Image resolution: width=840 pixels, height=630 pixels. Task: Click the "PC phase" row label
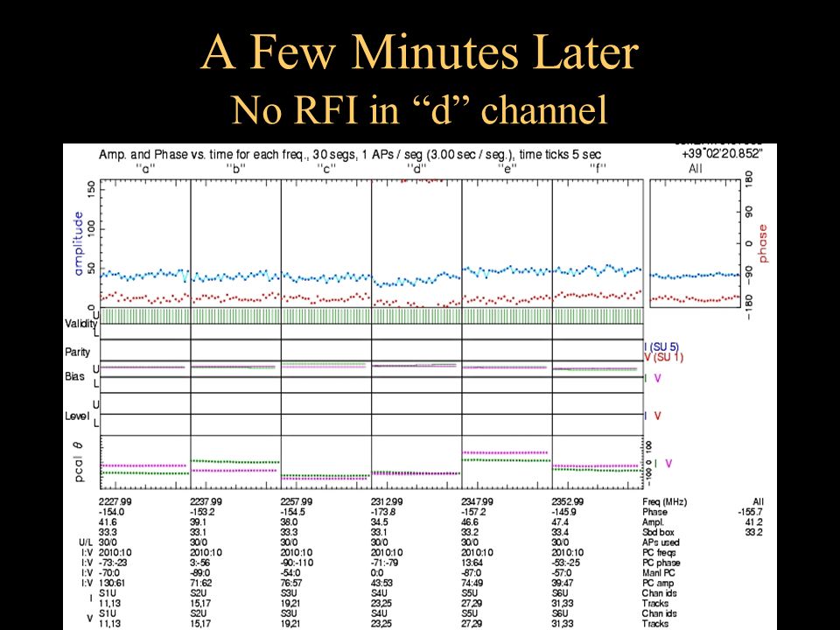coord(661,563)
